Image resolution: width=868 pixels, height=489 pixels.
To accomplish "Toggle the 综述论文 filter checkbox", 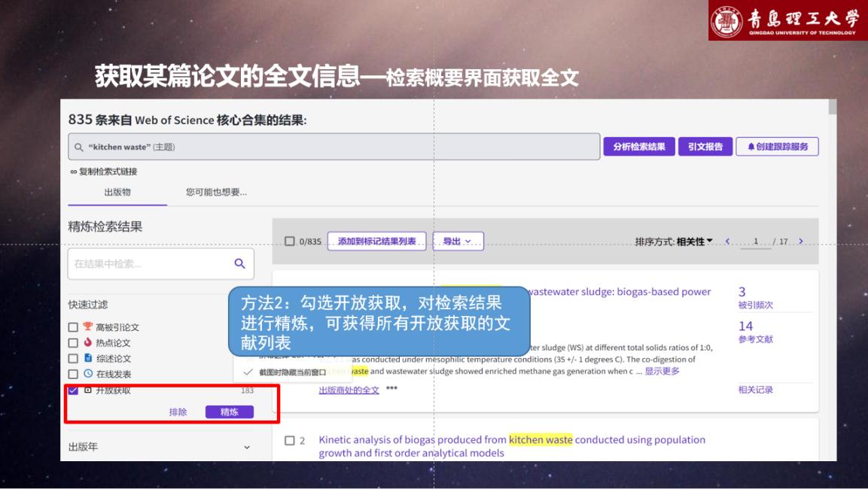I will pyautogui.click(x=73, y=358).
